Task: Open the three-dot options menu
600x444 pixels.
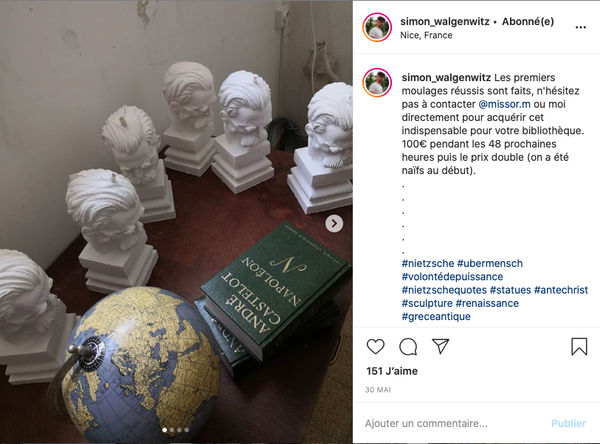Action: pyautogui.click(x=580, y=27)
